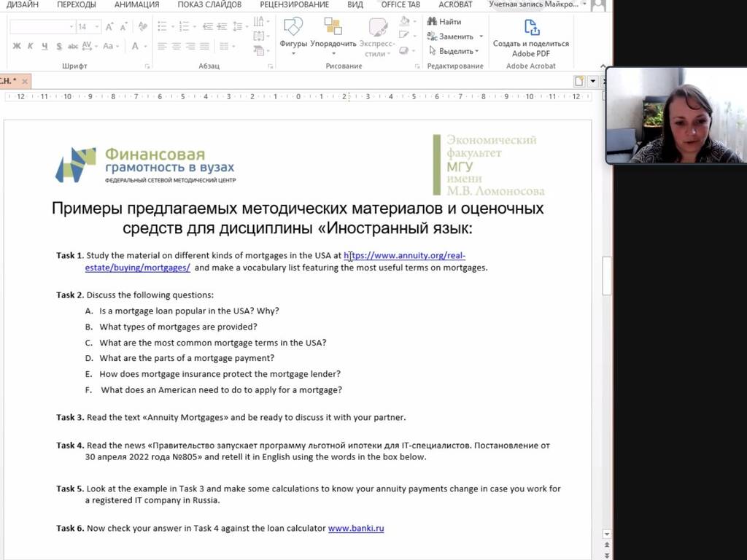Click the scroll down arrow
Viewport: 747px width, 560px height.
(606, 534)
